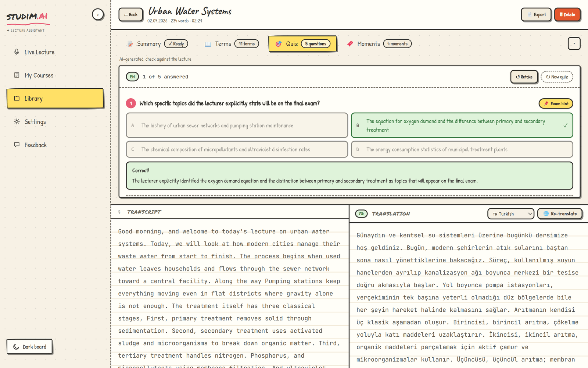Select the Library sidebar item
This screenshot has height=368, width=588.
[55, 99]
